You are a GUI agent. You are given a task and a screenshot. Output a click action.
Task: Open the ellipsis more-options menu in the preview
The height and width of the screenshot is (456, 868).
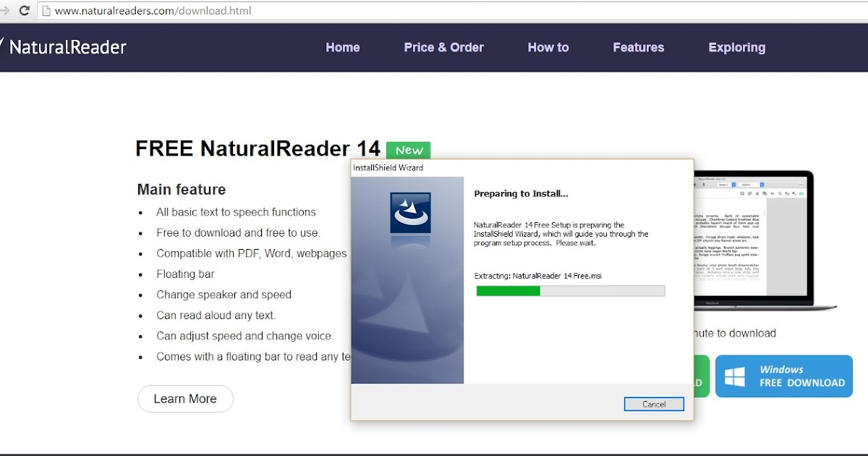(801, 185)
